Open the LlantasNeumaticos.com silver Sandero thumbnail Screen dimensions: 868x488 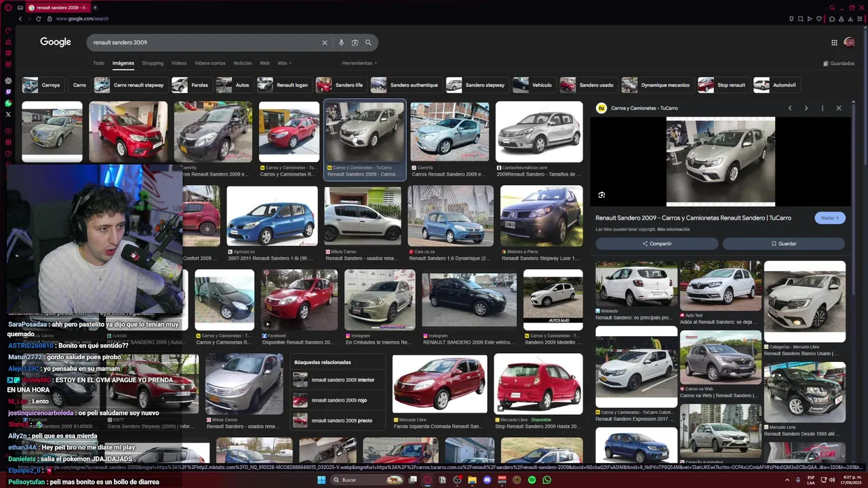pos(539,132)
